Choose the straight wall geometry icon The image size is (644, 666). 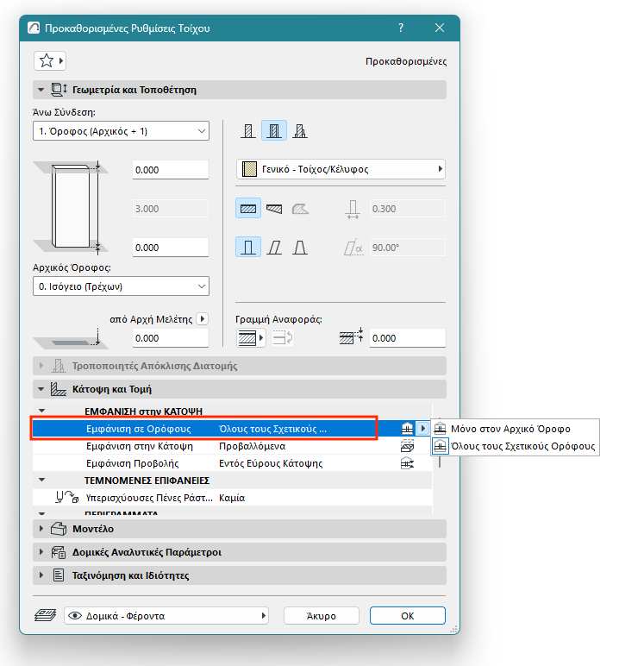(248, 209)
